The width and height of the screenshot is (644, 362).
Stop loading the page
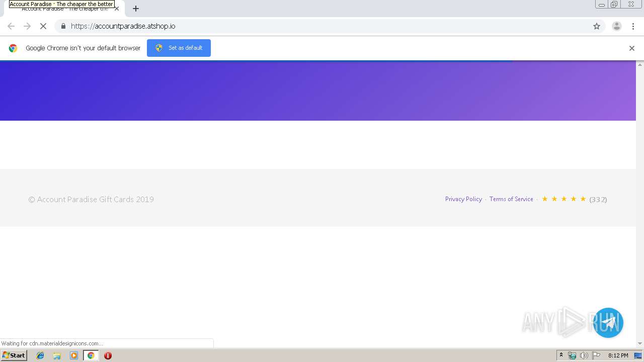pyautogui.click(x=43, y=26)
